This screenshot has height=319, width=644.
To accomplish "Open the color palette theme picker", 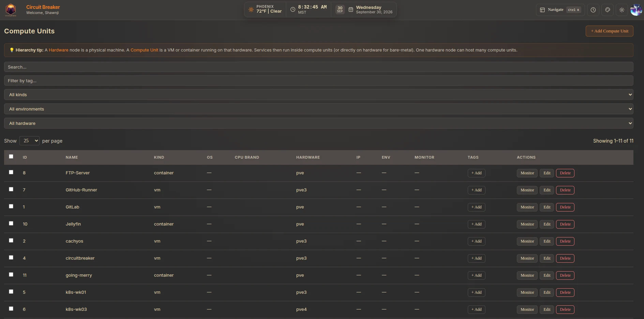I will tap(608, 10).
